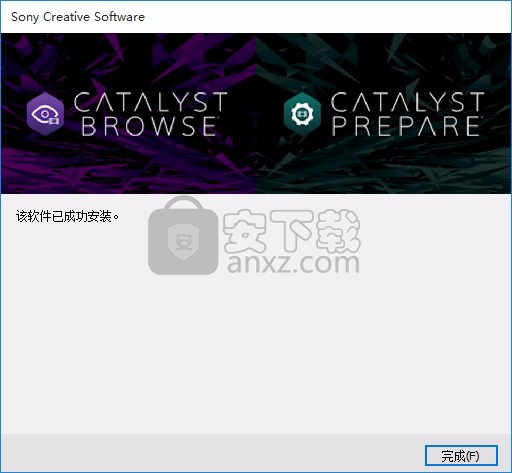Image resolution: width=512 pixels, height=473 pixels.
Task: Select the CATALYST word above BROWSE
Action: (151, 102)
